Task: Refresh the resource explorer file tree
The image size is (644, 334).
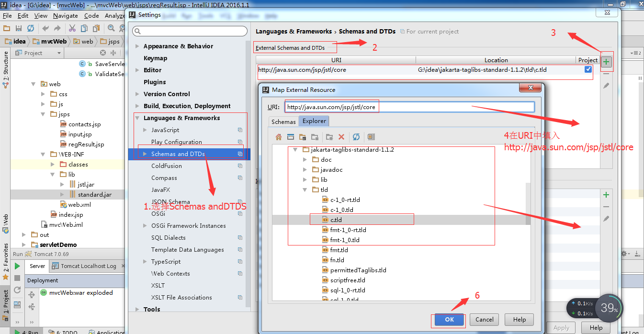Action: point(356,137)
